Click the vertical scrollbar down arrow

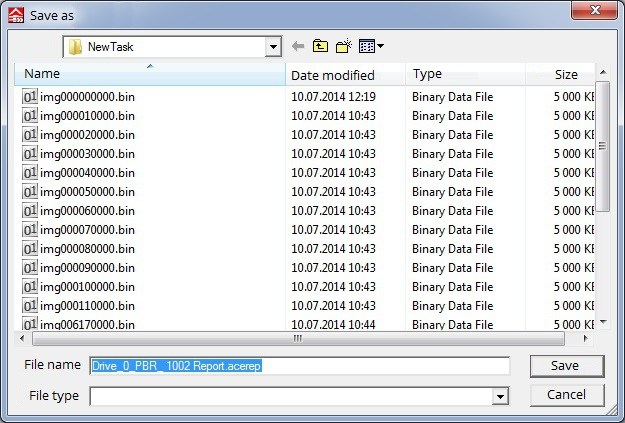[x=603, y=323]
